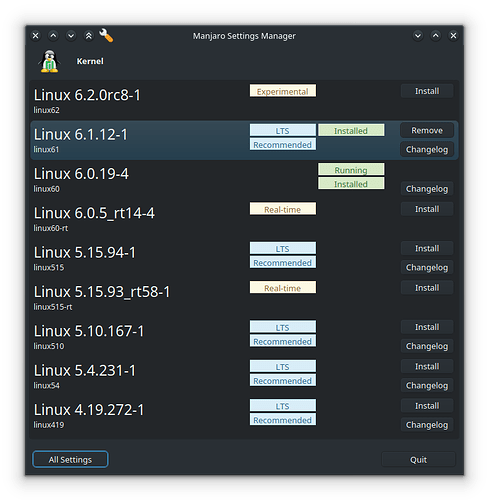Click the right-side up chevron window icon
Image resolution: width=489 pixels, height=500 pixels.
point(436,35)
